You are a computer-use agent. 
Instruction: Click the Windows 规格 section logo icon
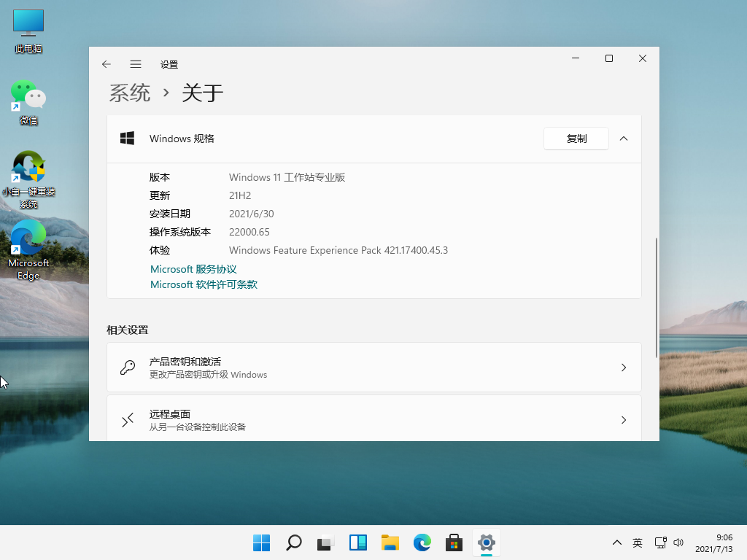click(x=128, y=138)
